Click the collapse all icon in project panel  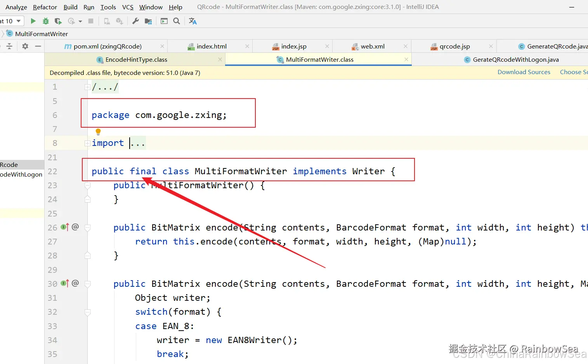(x=9, y=46)
